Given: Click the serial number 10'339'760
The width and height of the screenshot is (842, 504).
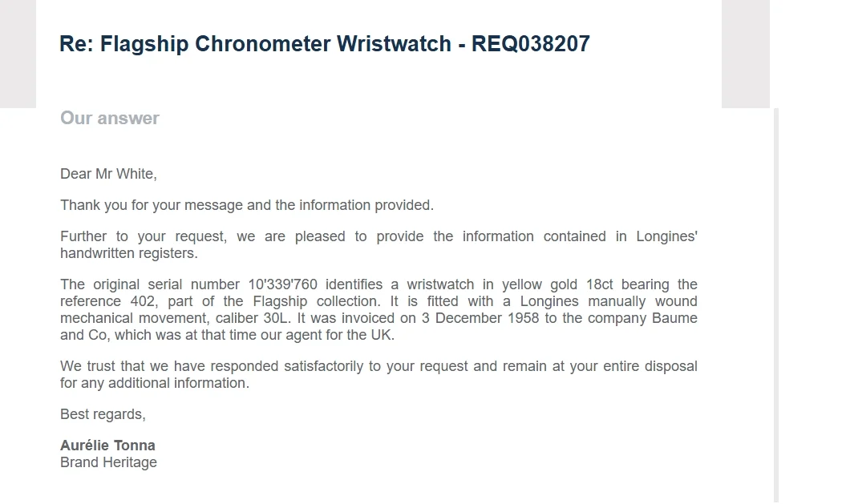Looking at the screenshot, I should [282, 284].
